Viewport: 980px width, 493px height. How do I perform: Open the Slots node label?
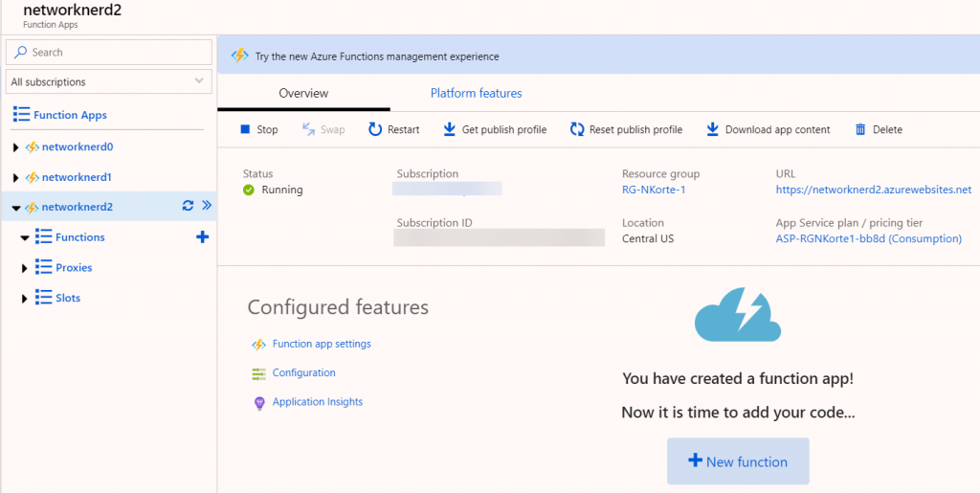click(x=68, y=298)
